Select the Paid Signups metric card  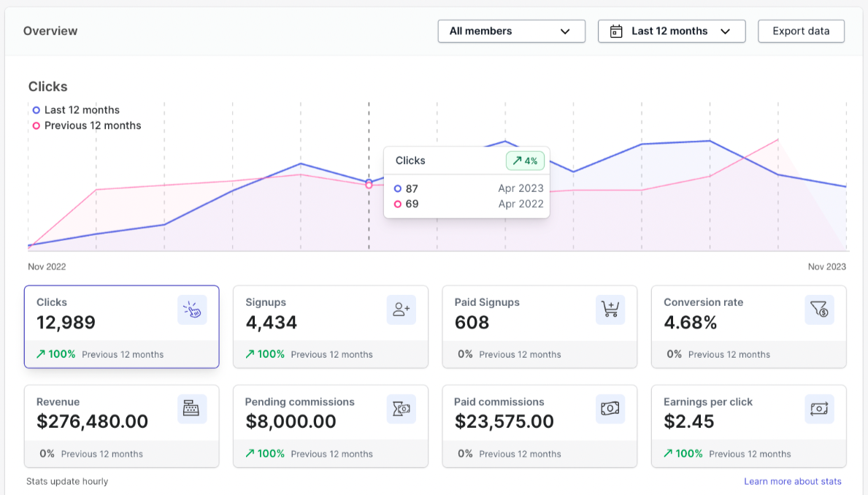point(539,326)
